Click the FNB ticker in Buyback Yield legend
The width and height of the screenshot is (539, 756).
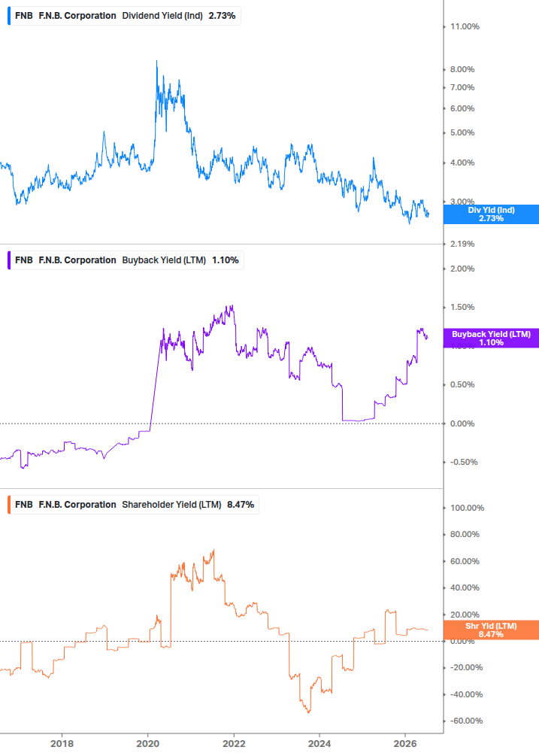click(23, 260)
